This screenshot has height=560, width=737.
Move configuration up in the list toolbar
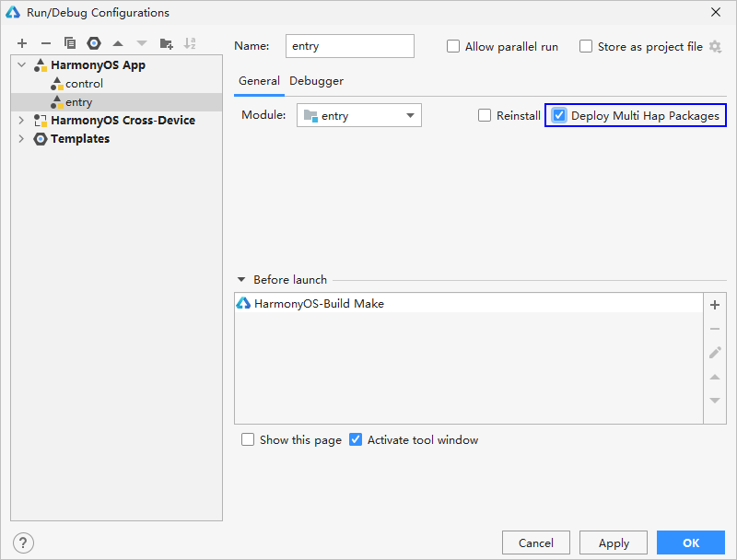pyautogui.click(x=118, y=43)
